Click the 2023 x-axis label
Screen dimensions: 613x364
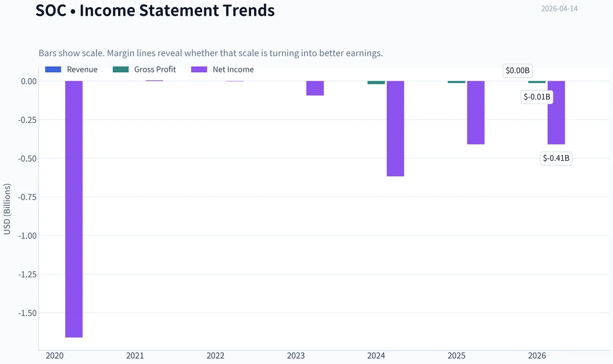point(296,356)
